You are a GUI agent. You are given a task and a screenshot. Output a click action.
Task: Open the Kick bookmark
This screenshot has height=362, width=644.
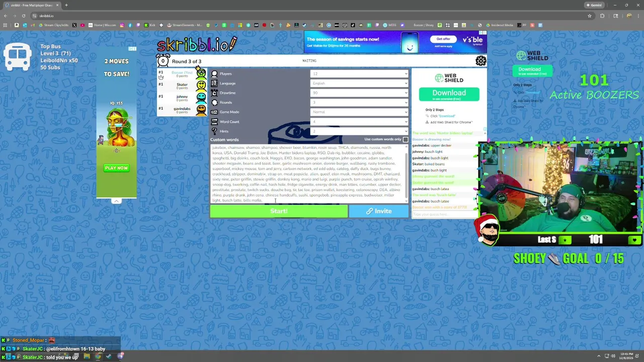point(150,25)
